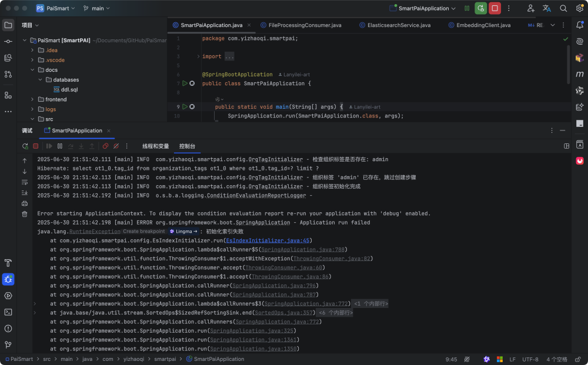Select ddl.sql file in the project tree
The height and width of the screenshot is (365, 588).
coord(69,89)
